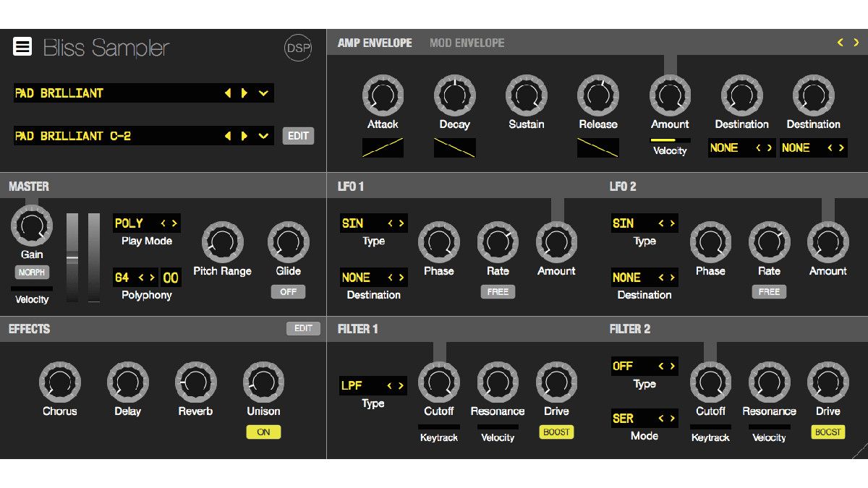Toggle the Unison ON switch
Screen dimensions: 868x488
point(263,432)
